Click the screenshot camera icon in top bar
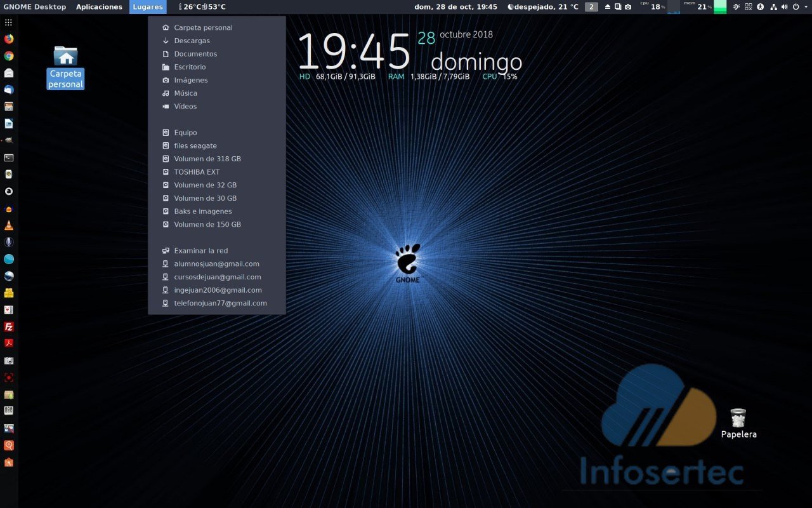The image size is (812, 508). point(628,7)
